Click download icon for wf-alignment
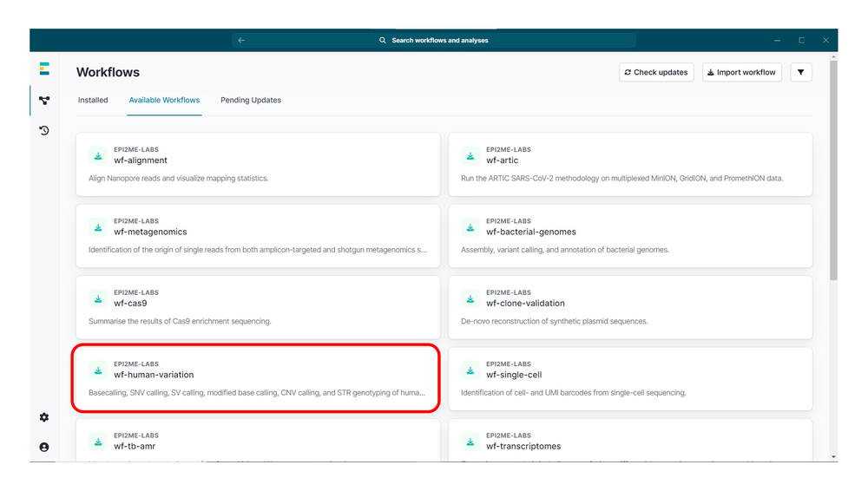868x491 pixels. tap(98, 156)
